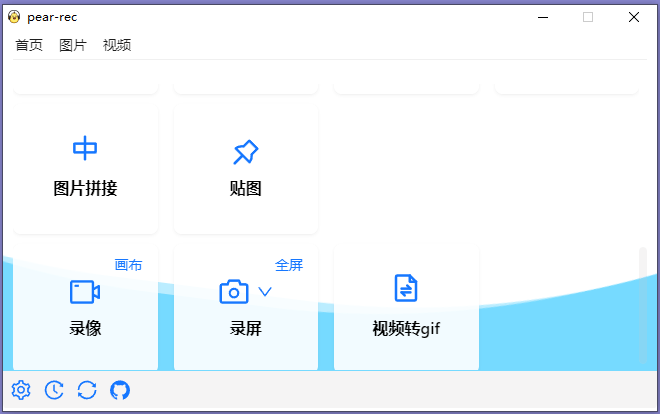This screenshot has width=660, height=414.
Task: Select the 录屏 label text
Action: [246, 328]
